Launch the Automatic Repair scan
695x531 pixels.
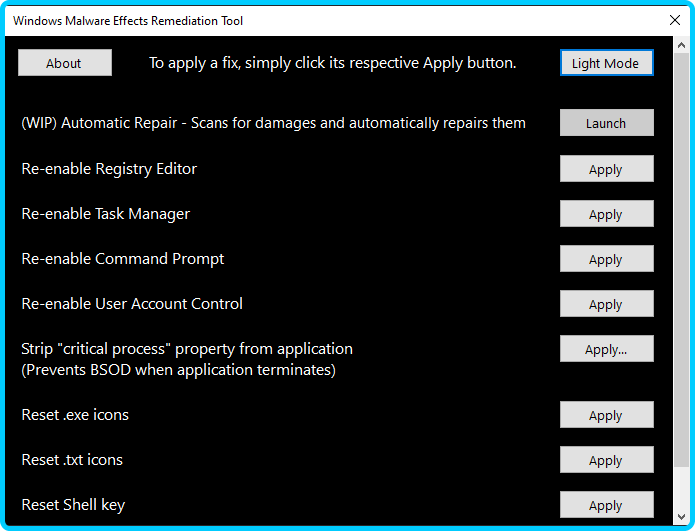coord(606,123)
